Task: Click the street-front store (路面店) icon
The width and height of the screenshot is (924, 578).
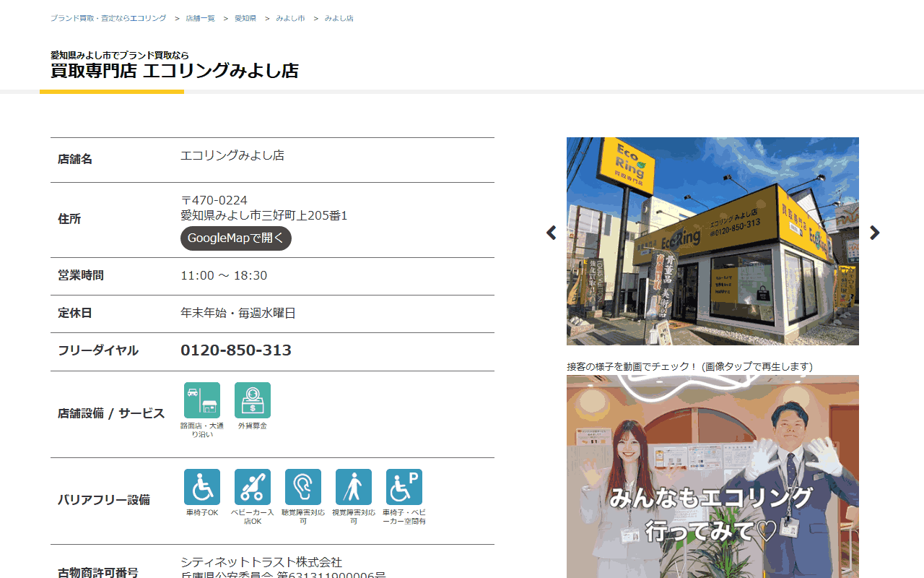Action: pyautogui.click(x=202, y=400)
